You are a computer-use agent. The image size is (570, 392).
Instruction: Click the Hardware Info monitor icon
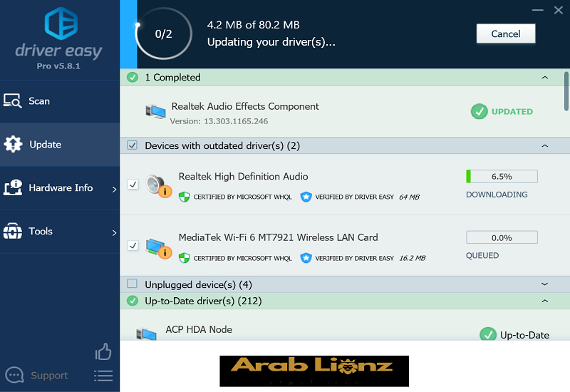click(13, 187)
